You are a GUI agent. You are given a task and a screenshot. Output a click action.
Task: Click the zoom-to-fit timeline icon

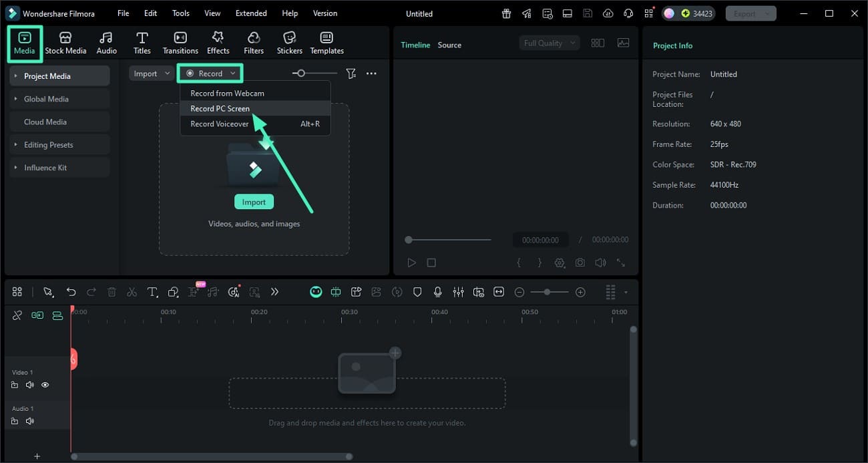tap(499, 292)
